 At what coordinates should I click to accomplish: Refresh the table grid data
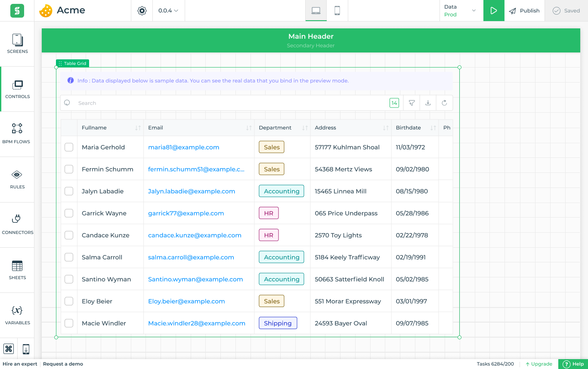pos(444,103)
